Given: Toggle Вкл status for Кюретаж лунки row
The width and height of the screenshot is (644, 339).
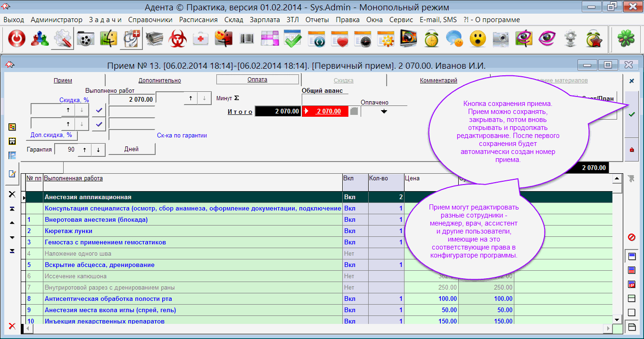Looking at the screenshot, I should pyautogui.click(x=349, y=231).
